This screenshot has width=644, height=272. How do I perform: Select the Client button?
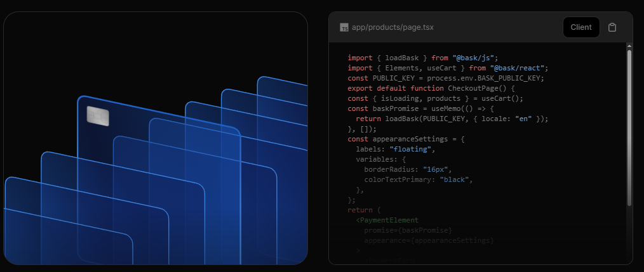pos(581,27)
